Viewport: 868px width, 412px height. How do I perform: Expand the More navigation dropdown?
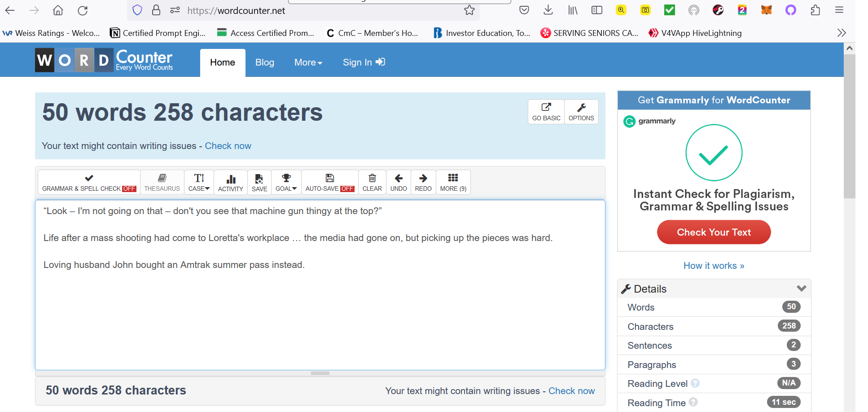308,62
